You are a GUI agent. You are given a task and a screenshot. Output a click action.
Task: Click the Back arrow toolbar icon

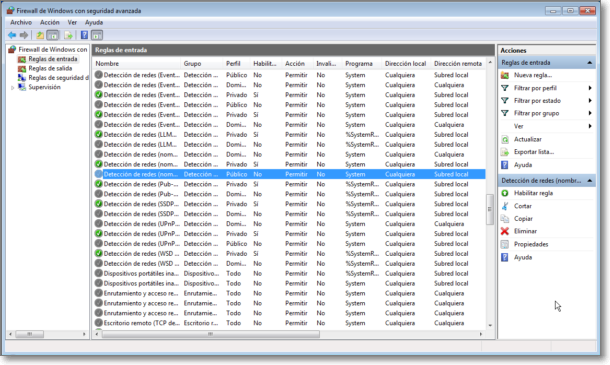(x=12, y=35)
